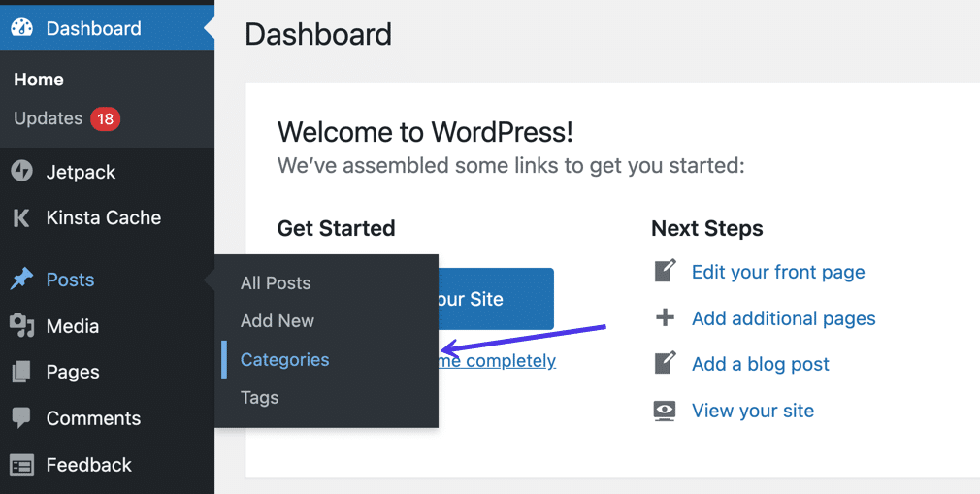Go to the Home dashboard submenu item
This screenshot has height=494, width=980.
[39, 80]
